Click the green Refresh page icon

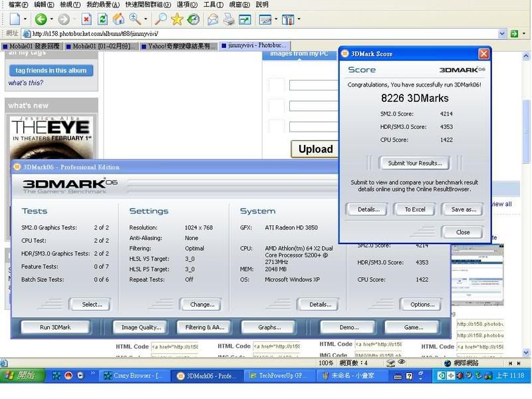[x=102, y=19]
